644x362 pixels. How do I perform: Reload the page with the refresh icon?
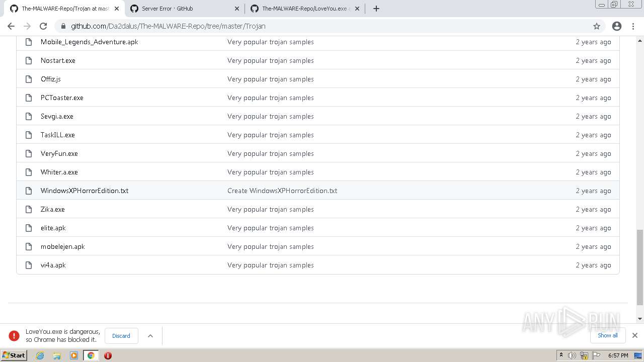tap(43, 26)
